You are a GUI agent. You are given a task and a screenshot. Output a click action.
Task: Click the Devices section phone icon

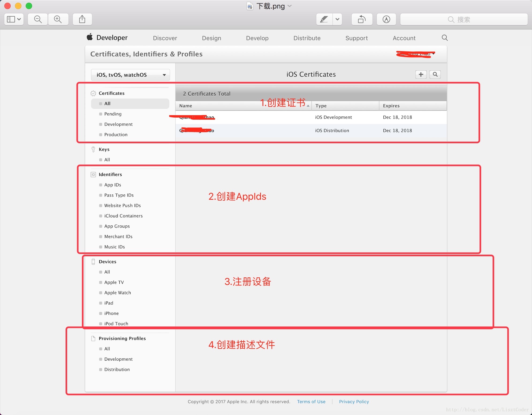point(93,262)
